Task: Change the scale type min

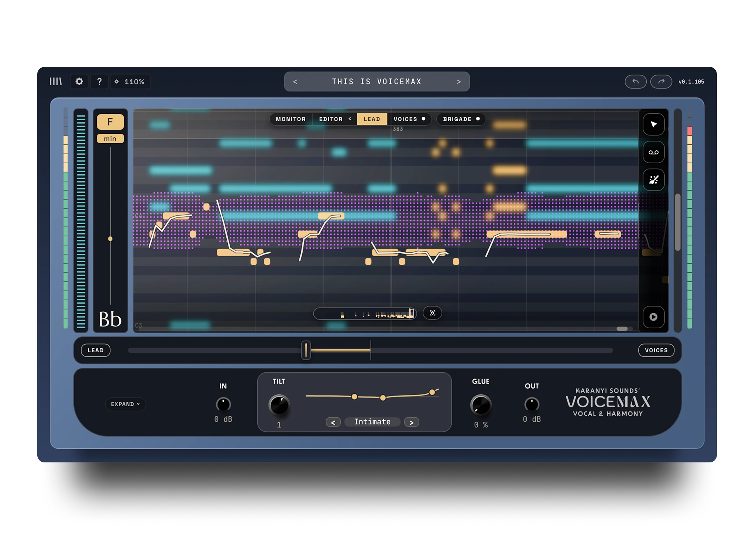Action: pos(110,138)
